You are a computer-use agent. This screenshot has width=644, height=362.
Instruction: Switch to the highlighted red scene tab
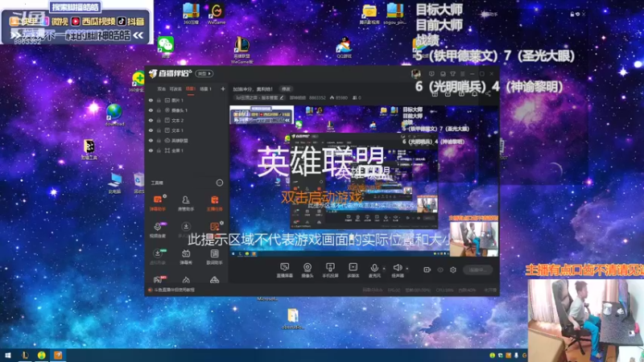click(x=191, y=88)
